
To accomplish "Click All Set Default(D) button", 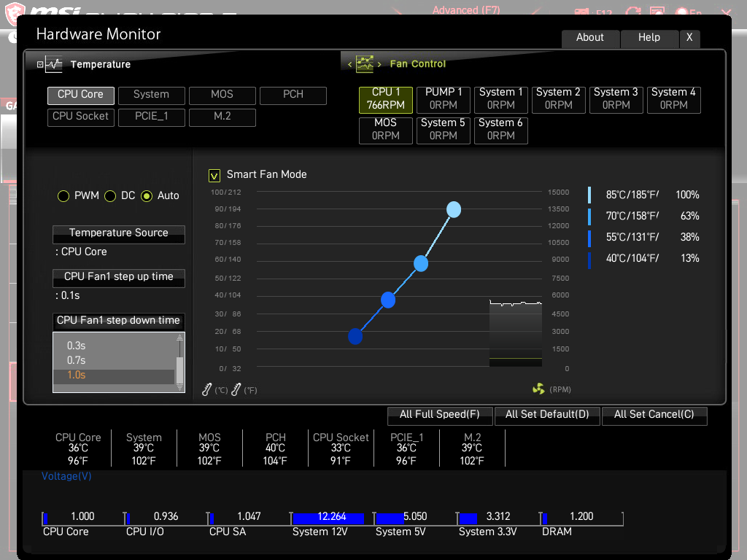I will point(547,415).
